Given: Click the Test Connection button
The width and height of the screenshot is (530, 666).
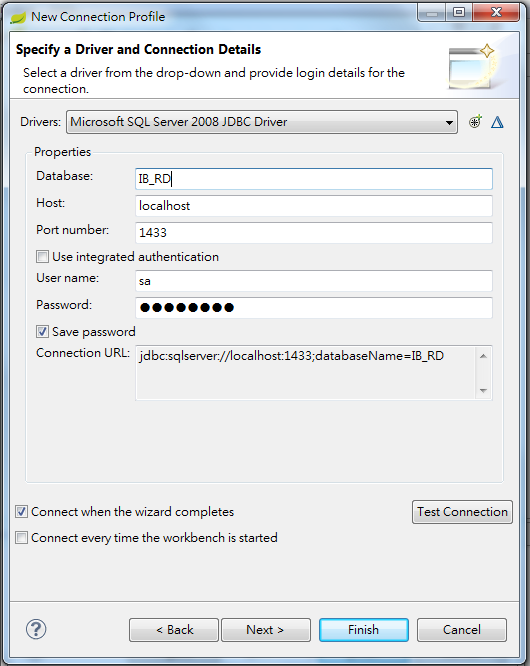Looking at the screenshot, I should click(462, 512).
